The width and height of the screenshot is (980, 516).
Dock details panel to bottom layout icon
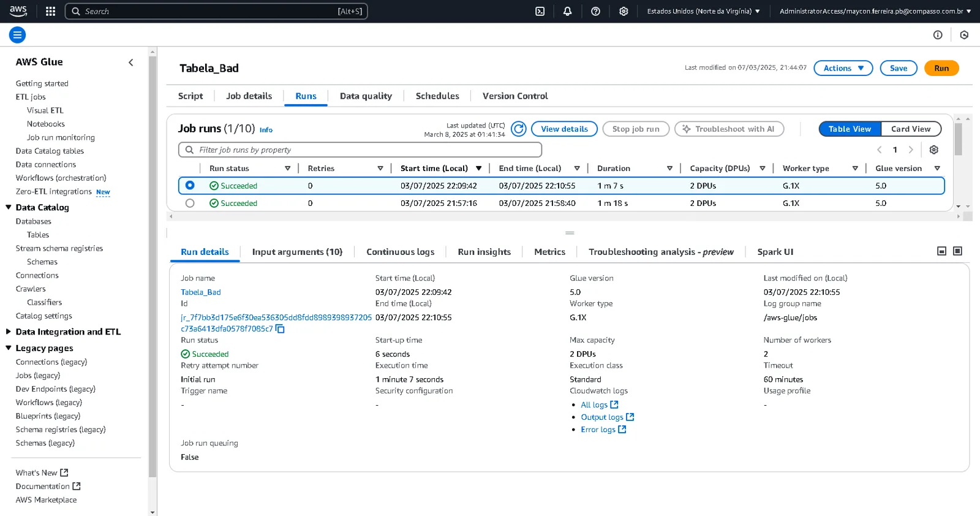pyautogui.click(x=942, y=251)
